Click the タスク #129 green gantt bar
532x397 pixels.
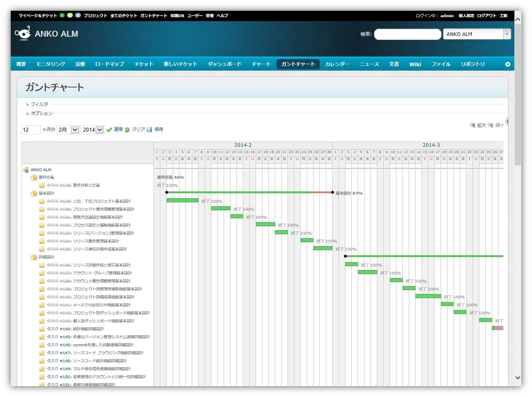(182, 200)
